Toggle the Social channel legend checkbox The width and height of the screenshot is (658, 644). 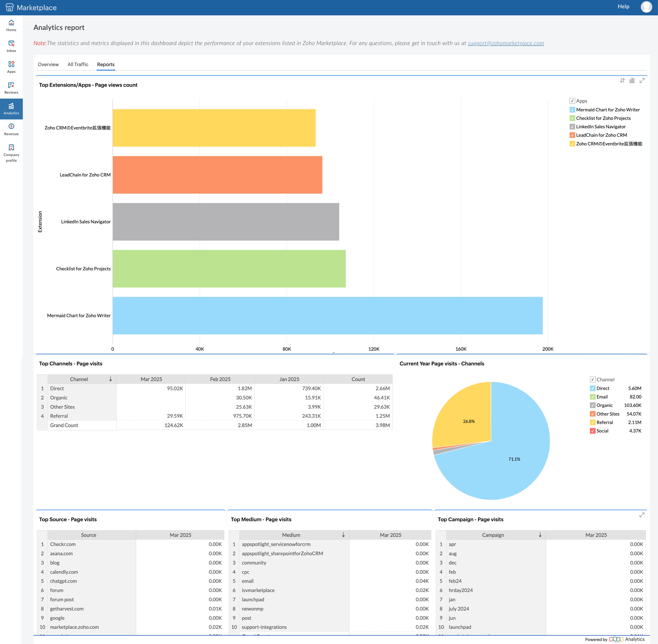[x=592, y=431]
